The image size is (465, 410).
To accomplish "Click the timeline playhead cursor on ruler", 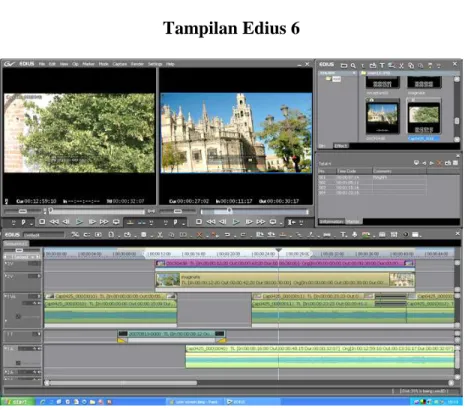I will (x=279, y=250).
